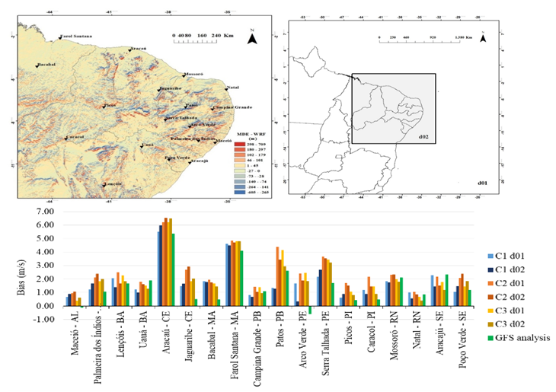Click the GFS analysis green legend swatch
556x392 pixels.
[x=490, y=338]
